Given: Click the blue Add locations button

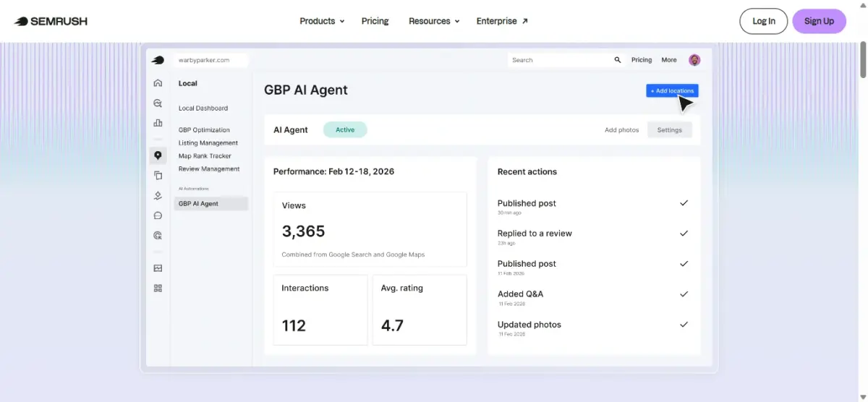Looking at the screenshot, I should pyautogui.click(x=672, y=90).
